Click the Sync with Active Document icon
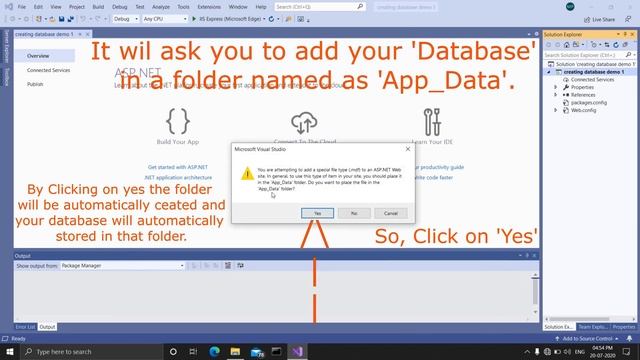This screenshot has width=640, height=360. (x=607, y=45)
